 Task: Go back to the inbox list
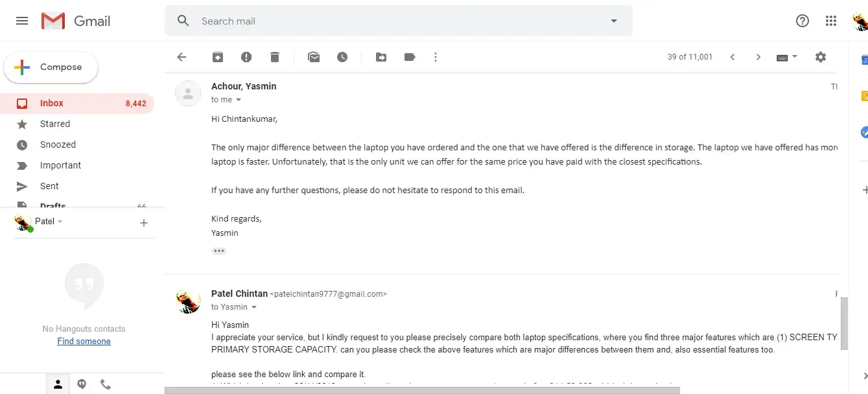coord(182,57)
